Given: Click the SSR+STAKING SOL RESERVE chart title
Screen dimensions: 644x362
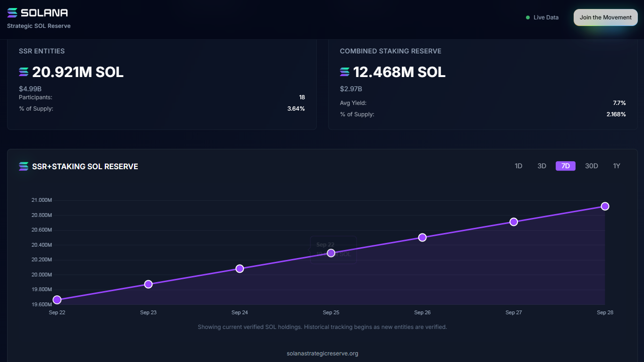Looking at the screenshot, I should pos(85,166).
